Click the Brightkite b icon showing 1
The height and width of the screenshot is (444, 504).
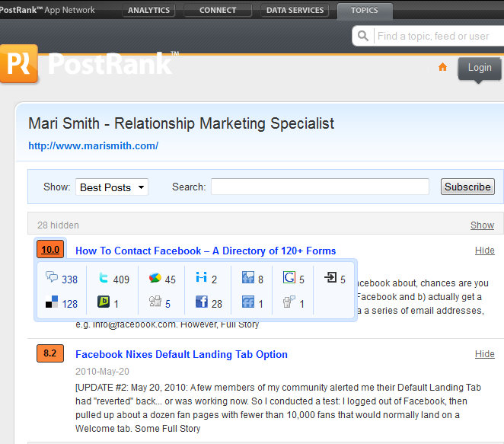pos(104,302)
